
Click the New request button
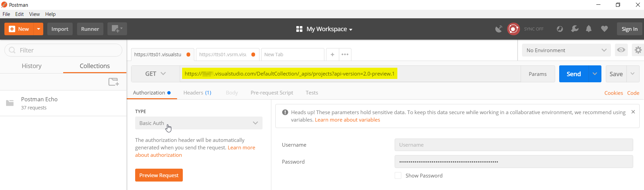[19, 29]
